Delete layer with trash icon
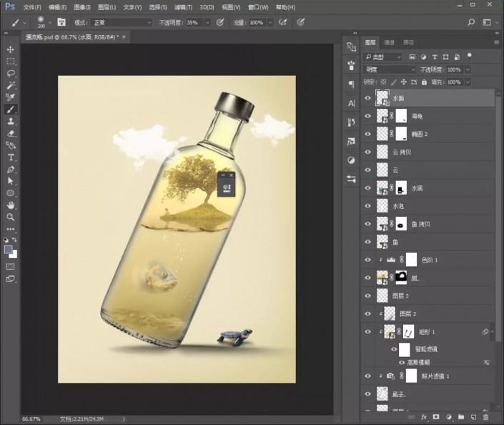504x425 pixels. click(485, 417)
